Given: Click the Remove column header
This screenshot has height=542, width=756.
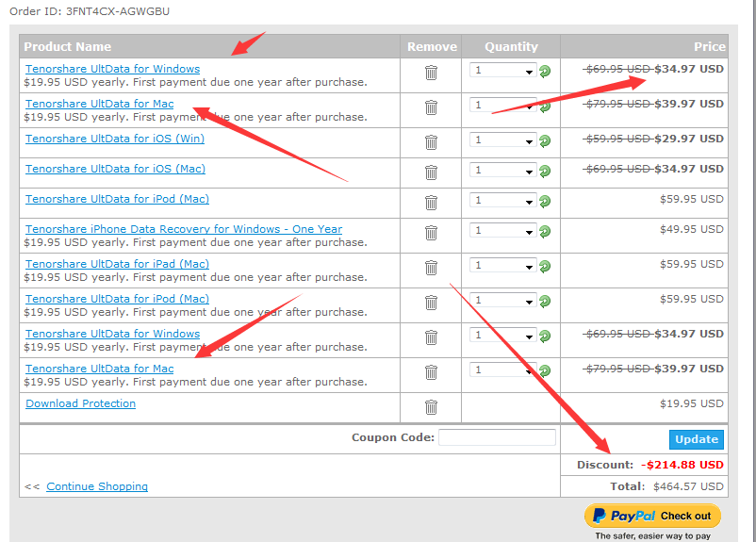Looking at the screenshot, I should 432,47.
